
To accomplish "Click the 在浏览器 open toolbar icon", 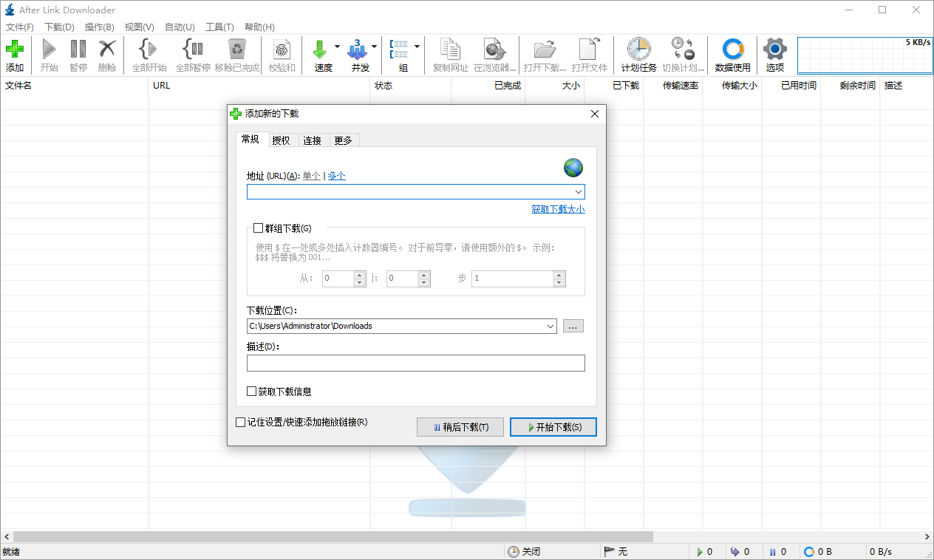I will [494, 49].
